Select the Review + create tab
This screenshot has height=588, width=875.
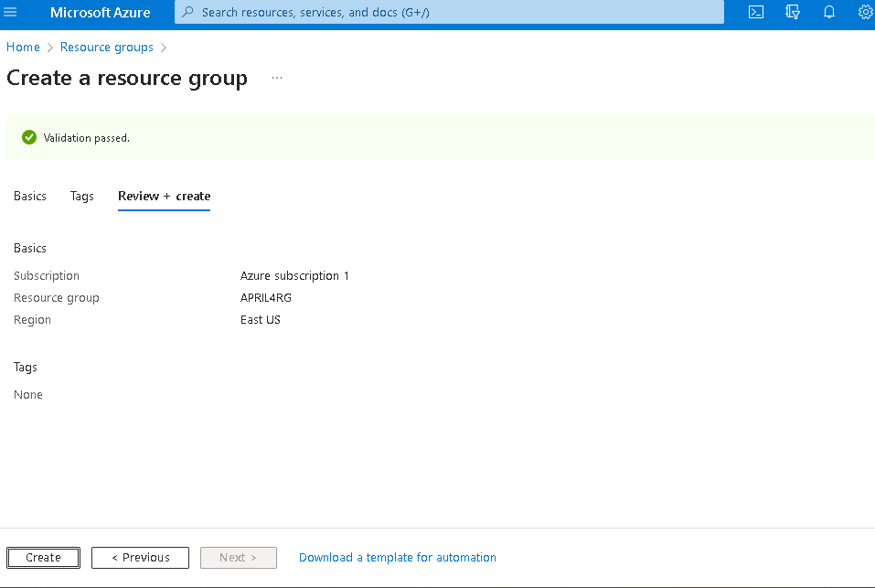tap(164, 196)
